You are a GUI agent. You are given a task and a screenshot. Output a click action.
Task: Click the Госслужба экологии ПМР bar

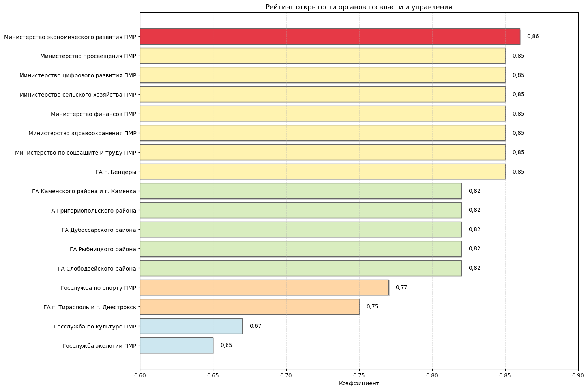coord(176,346)
